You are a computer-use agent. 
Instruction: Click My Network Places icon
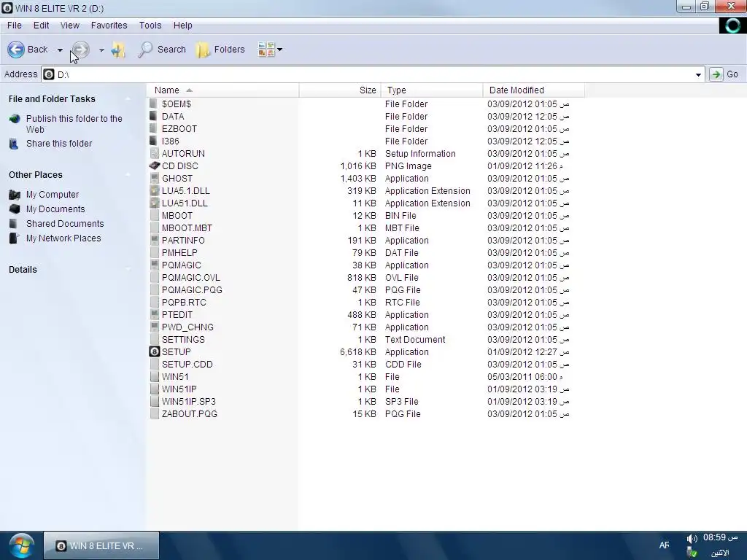[15, 238]
